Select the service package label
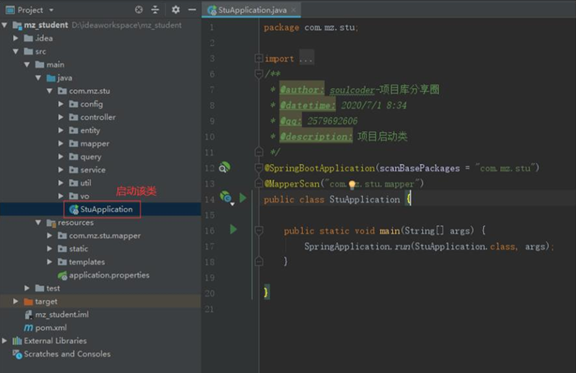Image resolution: width=576 pixels, height=373 pixels. tap(93, 170)
